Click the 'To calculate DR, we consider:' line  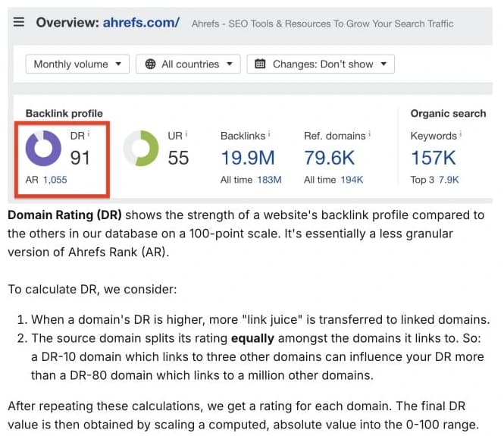(x=92, y=290)
